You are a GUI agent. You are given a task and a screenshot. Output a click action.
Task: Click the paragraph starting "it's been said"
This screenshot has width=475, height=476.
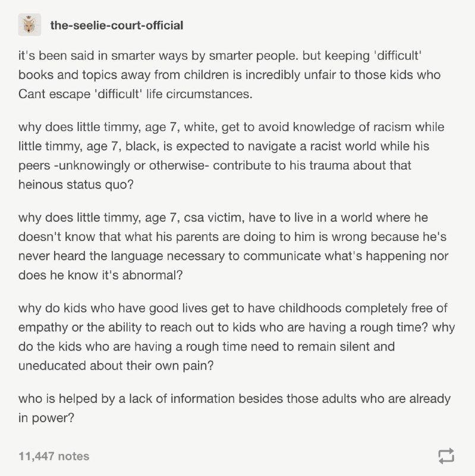(x=229, y=75)
